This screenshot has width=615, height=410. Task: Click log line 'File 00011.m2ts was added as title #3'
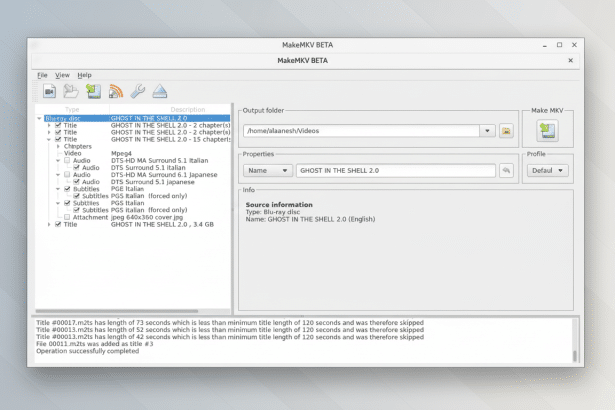pyautogui.click(x=95, y=344)
